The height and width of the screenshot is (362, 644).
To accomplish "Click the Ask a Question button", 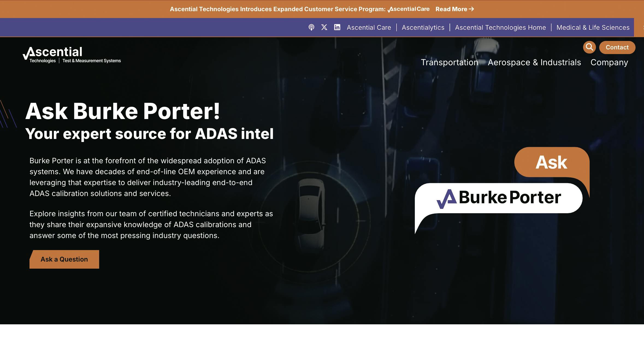I will click(64, 259).
